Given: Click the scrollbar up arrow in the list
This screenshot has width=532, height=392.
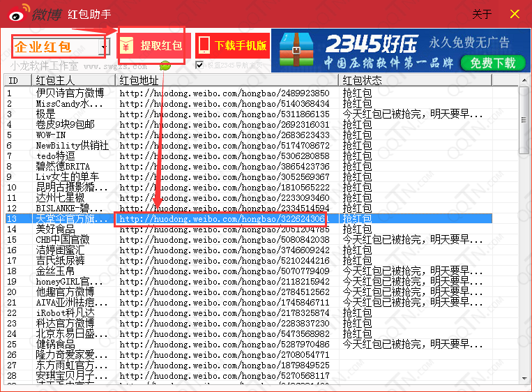Looking at the screenshot, I should (x=524, y=92).
